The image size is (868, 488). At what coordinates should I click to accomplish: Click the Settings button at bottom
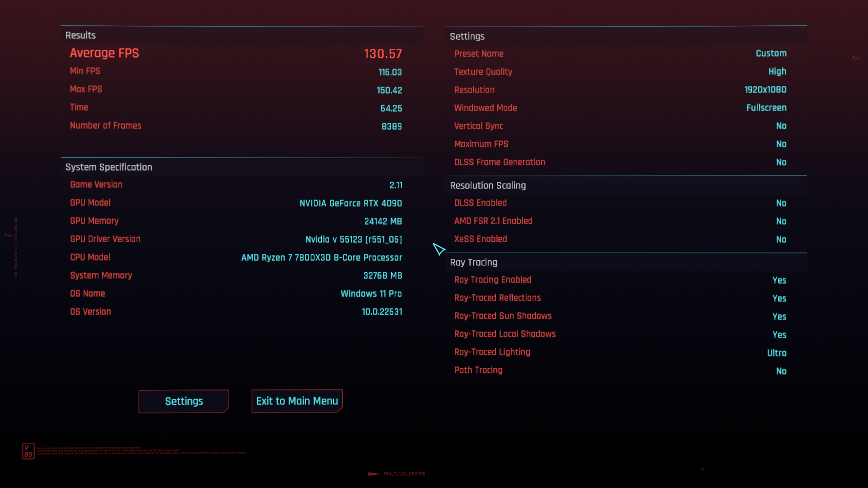tap(184, 401)
